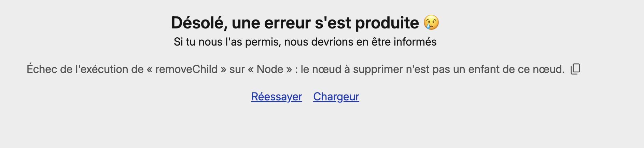Click the word "produite" in the heading

click(x=387, y=23)
